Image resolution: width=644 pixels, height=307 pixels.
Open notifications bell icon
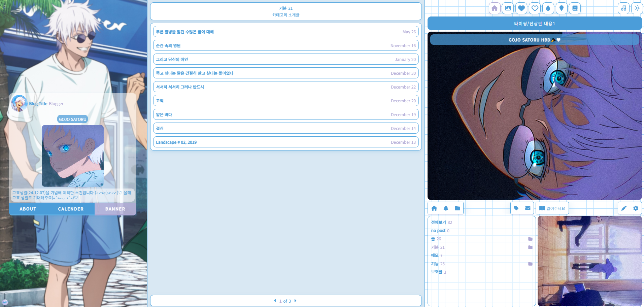pyautogui.click(x=446, y=208)
